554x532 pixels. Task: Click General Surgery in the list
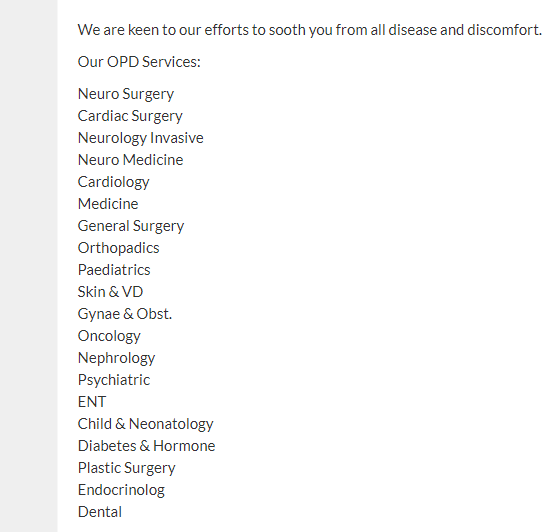(x=131, y=226)
